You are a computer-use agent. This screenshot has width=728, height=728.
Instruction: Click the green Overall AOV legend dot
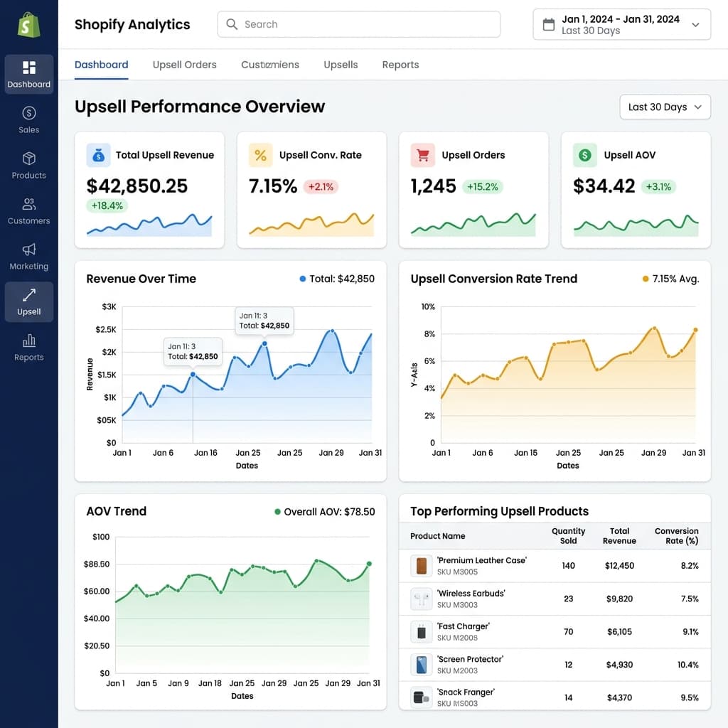[x=278, y=512]
